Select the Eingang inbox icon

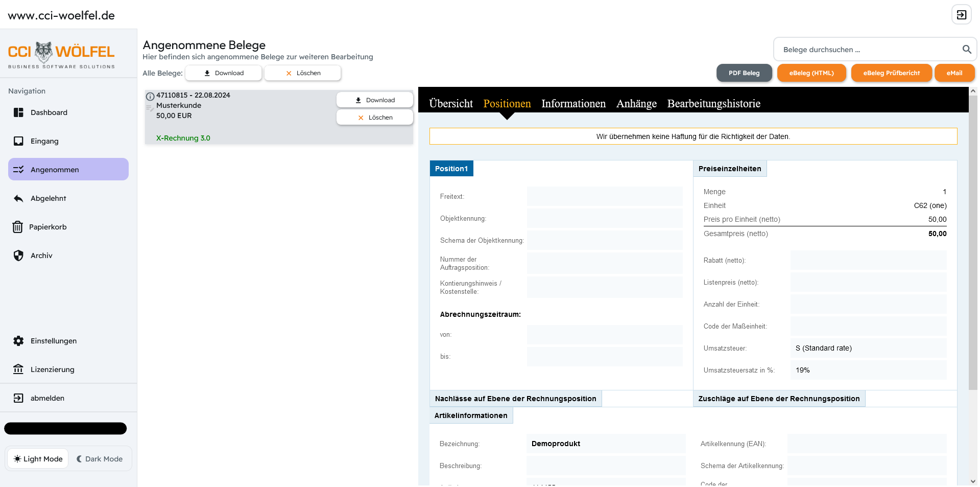(19, 141)
